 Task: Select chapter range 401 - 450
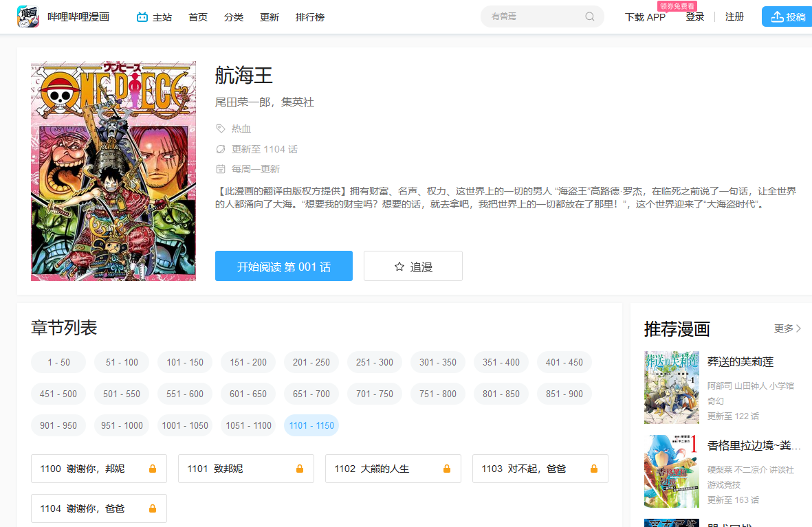pos(564,362)
